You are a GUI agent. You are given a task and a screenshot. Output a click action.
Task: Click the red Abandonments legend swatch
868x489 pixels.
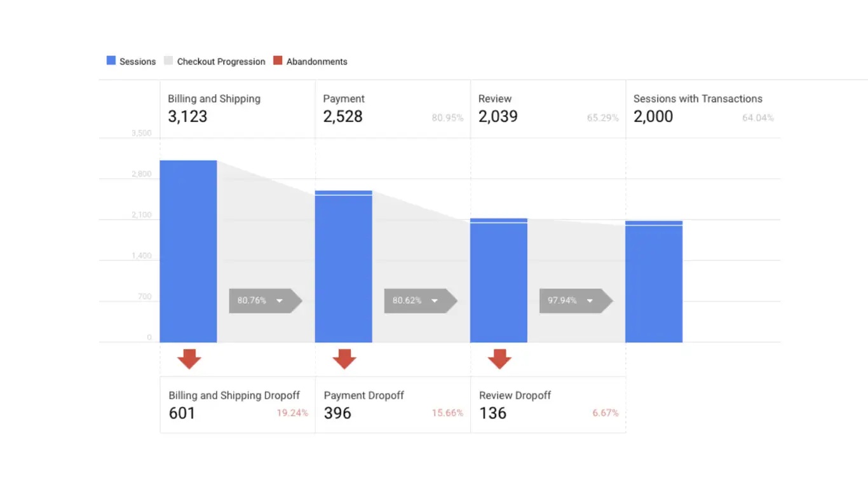tap(278, 61)
